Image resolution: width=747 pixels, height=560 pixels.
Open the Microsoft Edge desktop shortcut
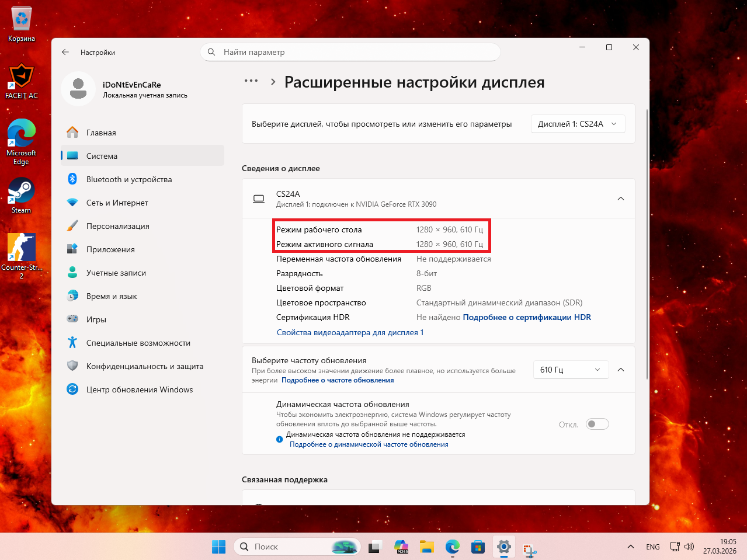tap(22, 142)
